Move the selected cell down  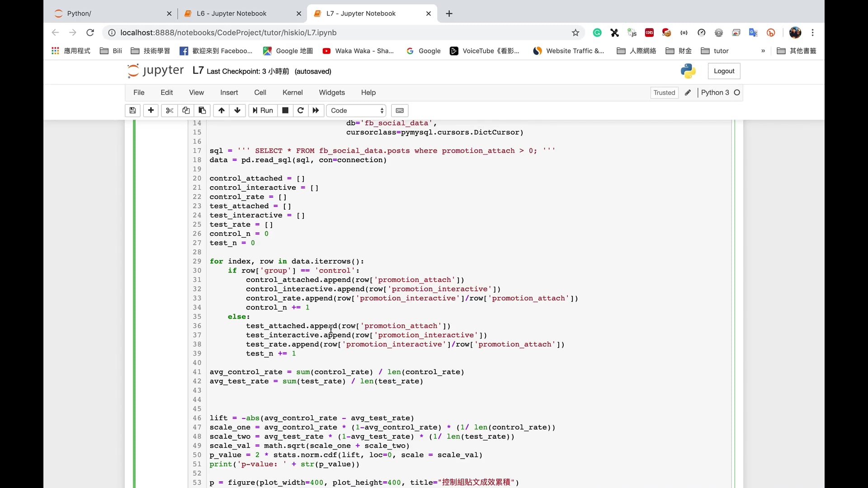237,110
